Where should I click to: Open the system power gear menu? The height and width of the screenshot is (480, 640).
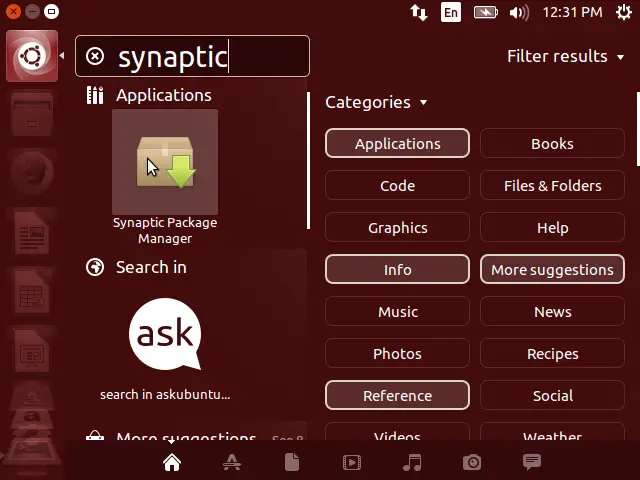[624, 12]
